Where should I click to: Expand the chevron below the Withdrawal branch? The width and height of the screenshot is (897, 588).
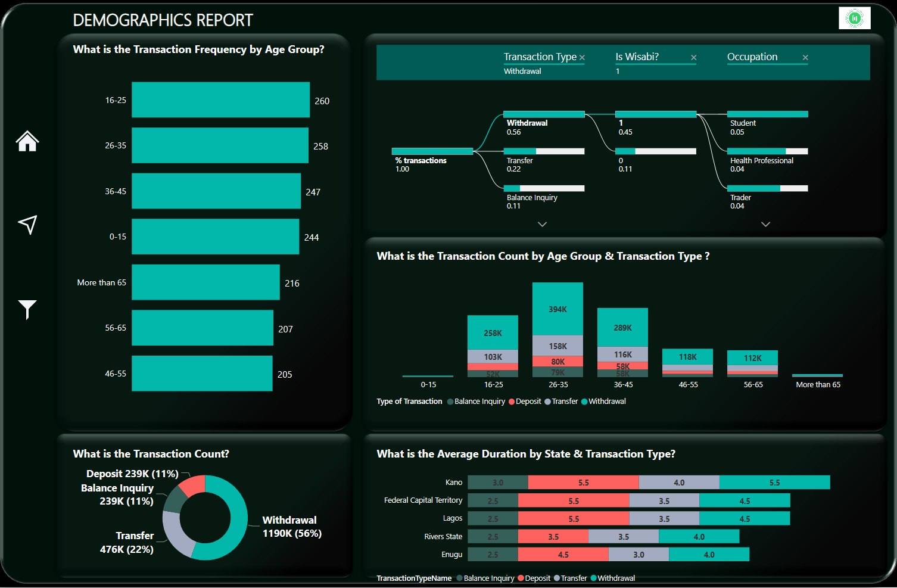tap(542, 225)
